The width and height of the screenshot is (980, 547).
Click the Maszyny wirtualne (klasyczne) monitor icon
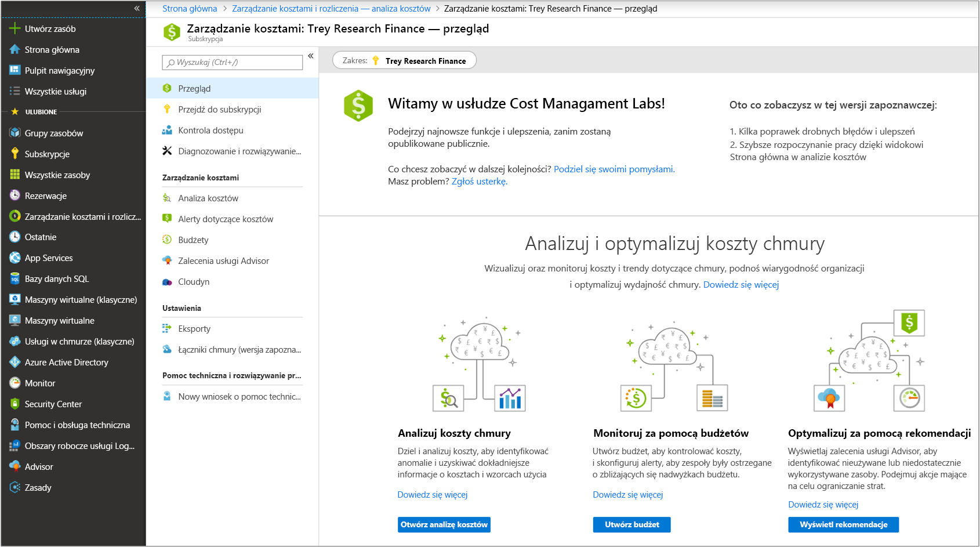[x=15, y=299]
